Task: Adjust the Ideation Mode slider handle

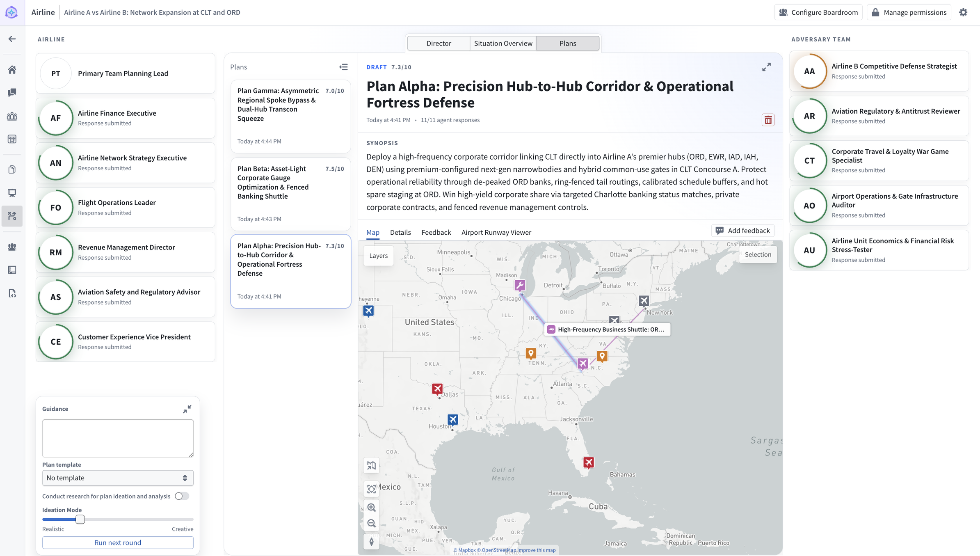Action: pyautogui.click(x=80, y=519)
